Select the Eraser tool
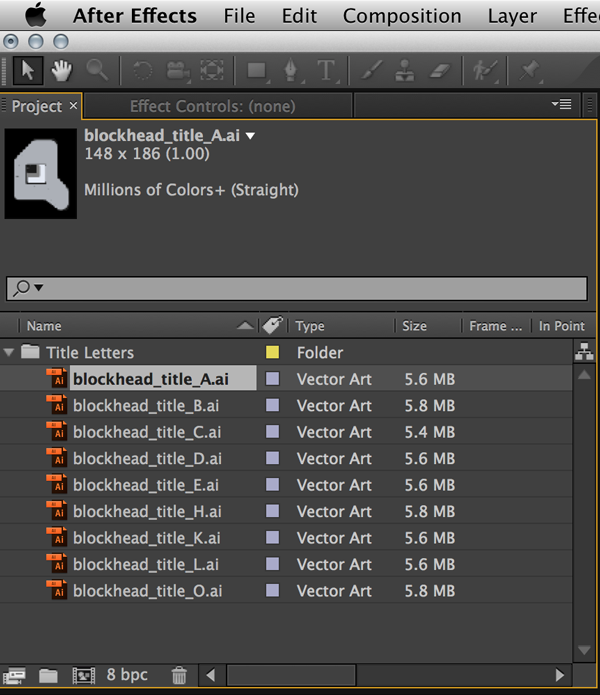Screen dimensions: 600x695 pyautogui.click(x=439, y=70)
